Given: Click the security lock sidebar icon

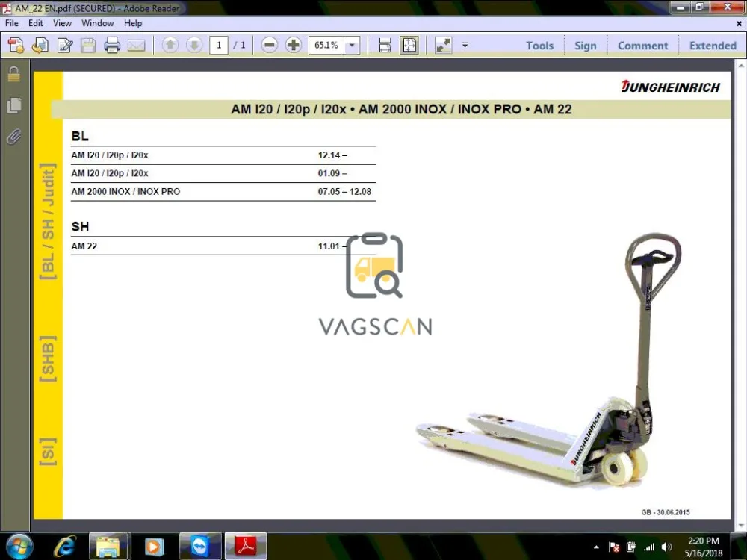Looking at the screenshot, I should click(14, 74).
